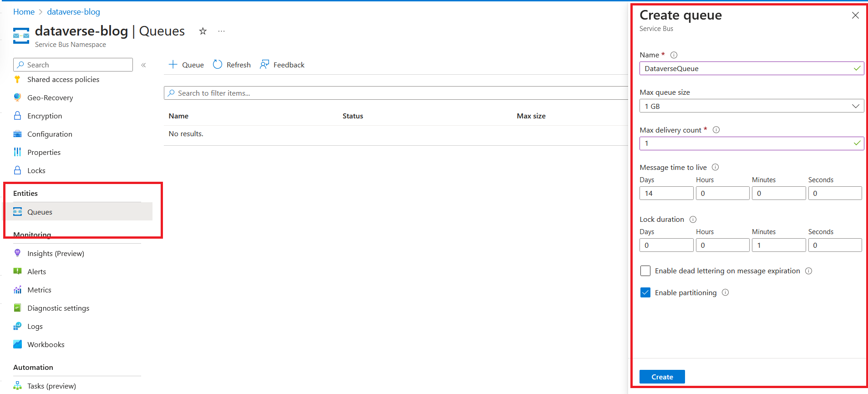868x394 pixels.
Task: Click the Home breadcrumb link
Action: tap(24, 12)
